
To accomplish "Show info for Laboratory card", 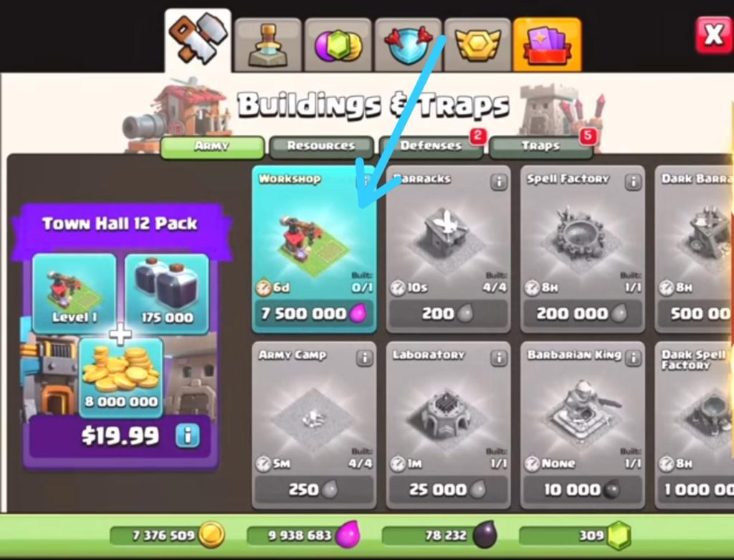I will pyautogui.click(x=499, y=359).
